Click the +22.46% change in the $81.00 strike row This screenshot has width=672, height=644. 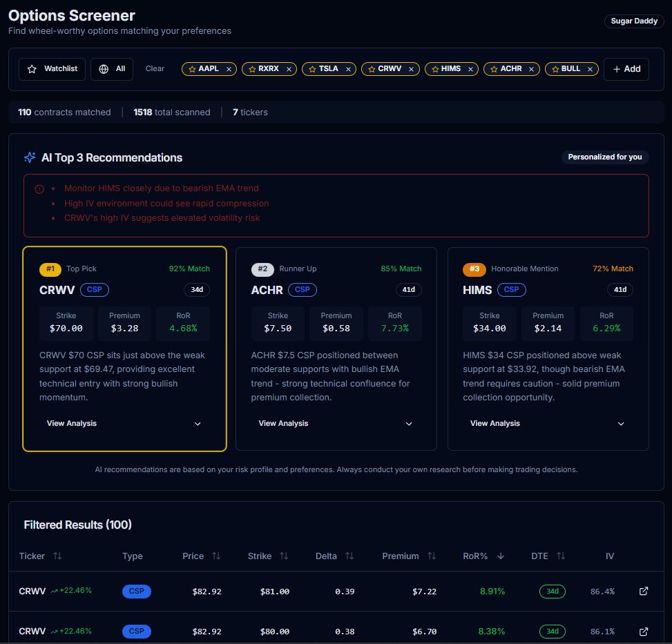(71, 590)
